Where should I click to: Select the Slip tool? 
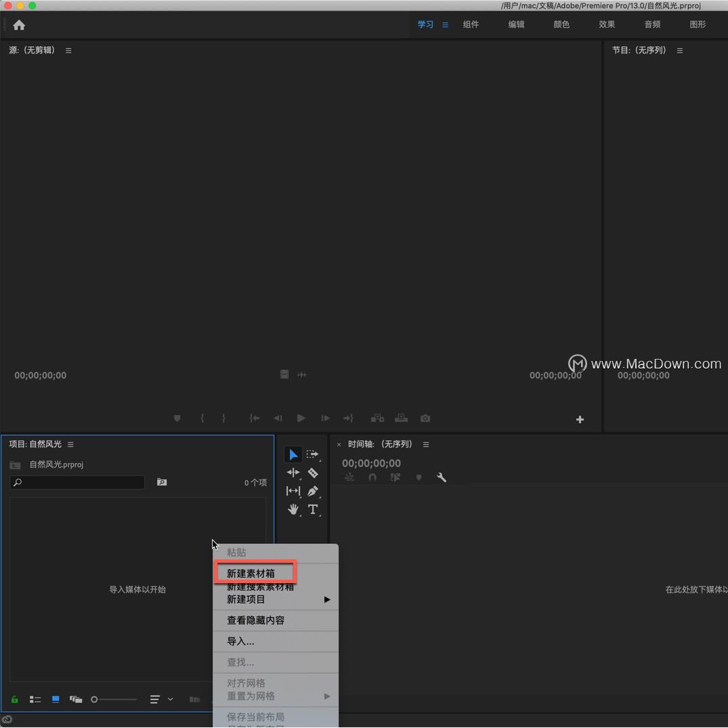click(293, 491)
